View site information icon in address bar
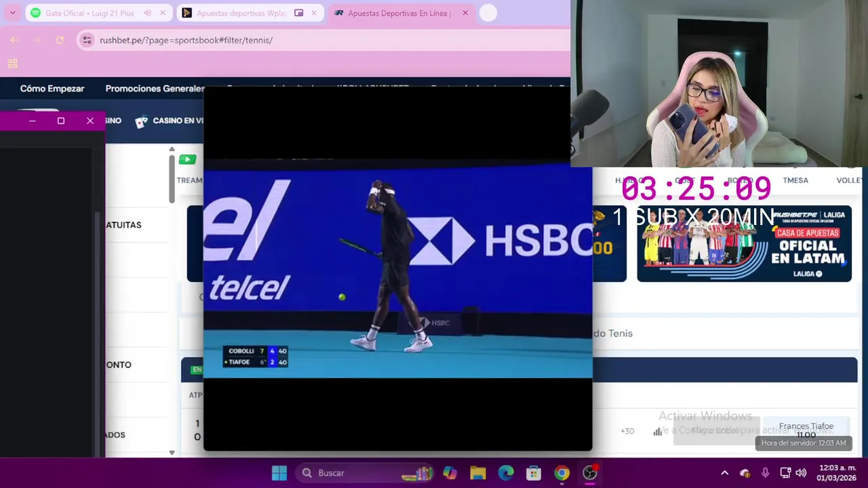The height and width of the screenshot is (488, 868). click(x=87, y=40)
